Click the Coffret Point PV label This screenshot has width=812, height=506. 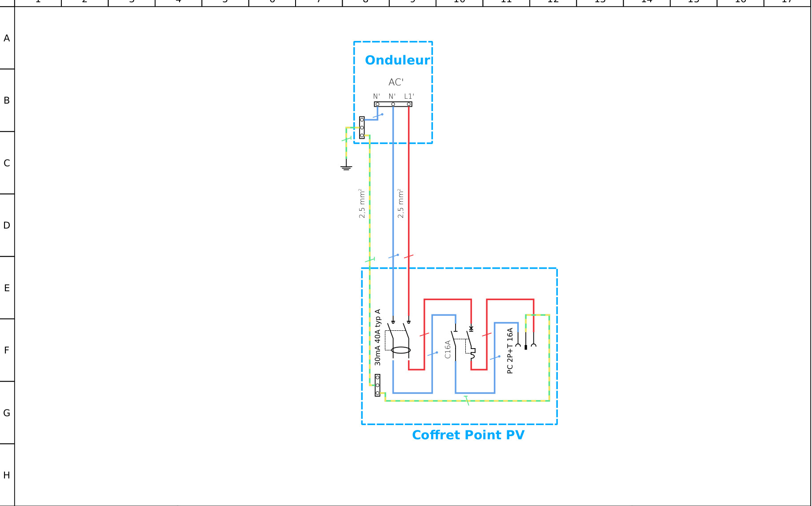point(468,435)
